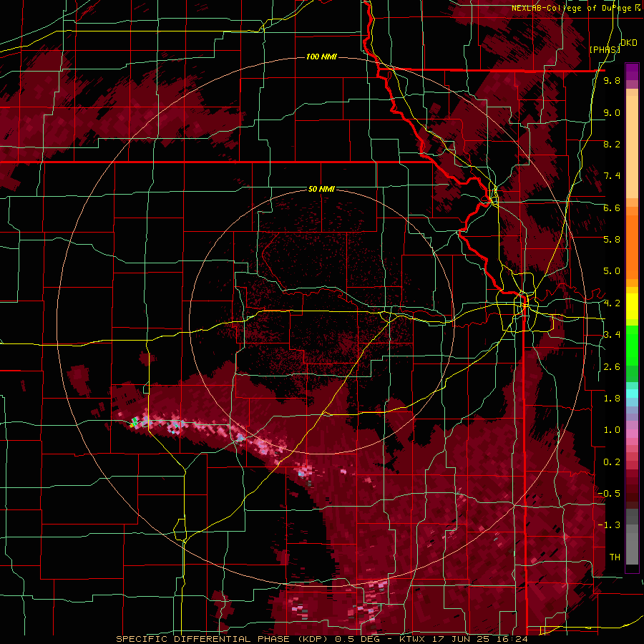
Task: Click the 1.8 value on the color scale
Action: pyautogui.click(x=612, y=398)
